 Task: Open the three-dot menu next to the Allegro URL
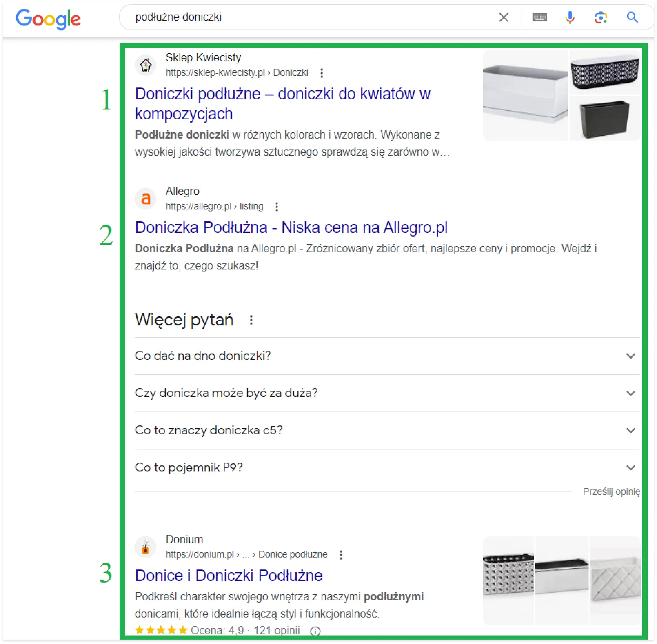tap(277, 207)
